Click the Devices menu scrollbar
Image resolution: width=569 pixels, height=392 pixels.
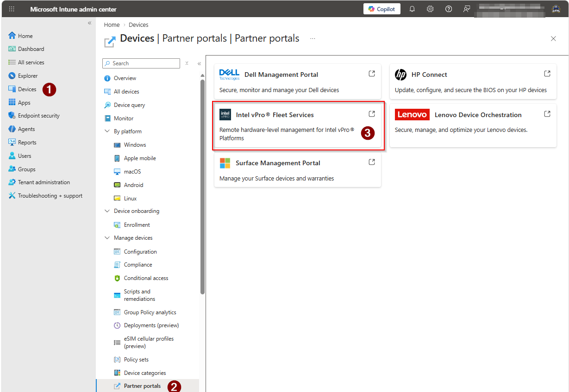point(202,186)
